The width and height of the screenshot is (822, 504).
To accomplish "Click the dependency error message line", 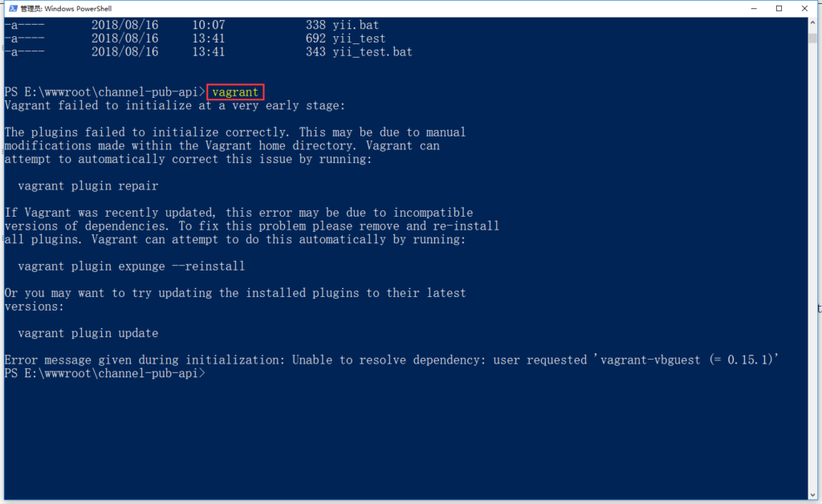I will (x=321, y=359).
